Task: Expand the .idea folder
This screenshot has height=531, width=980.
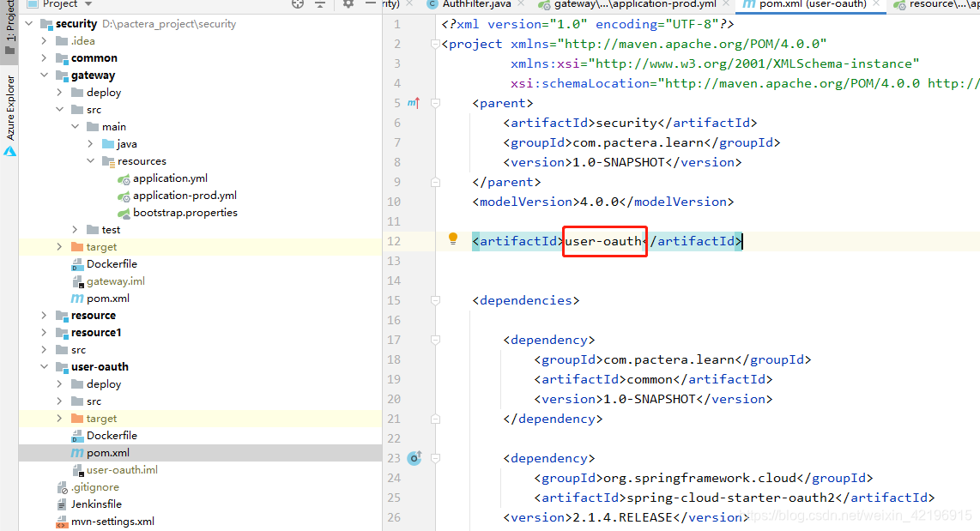Action: [x=44, y=40]
